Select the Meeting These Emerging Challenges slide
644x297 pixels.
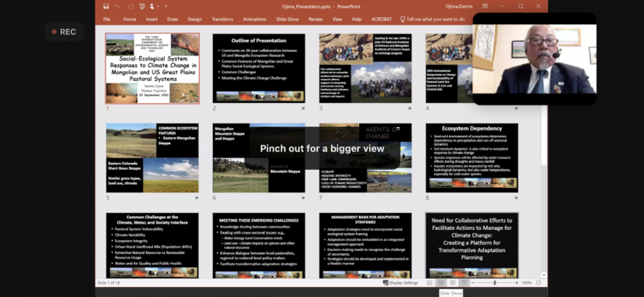(x=258, y=246)
